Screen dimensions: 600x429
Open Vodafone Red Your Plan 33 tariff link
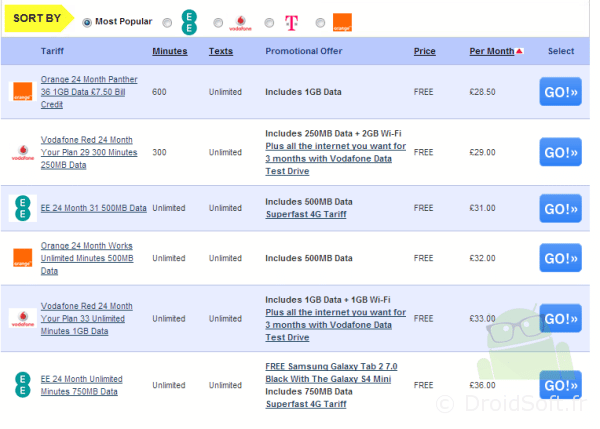[x=86, y=318]
